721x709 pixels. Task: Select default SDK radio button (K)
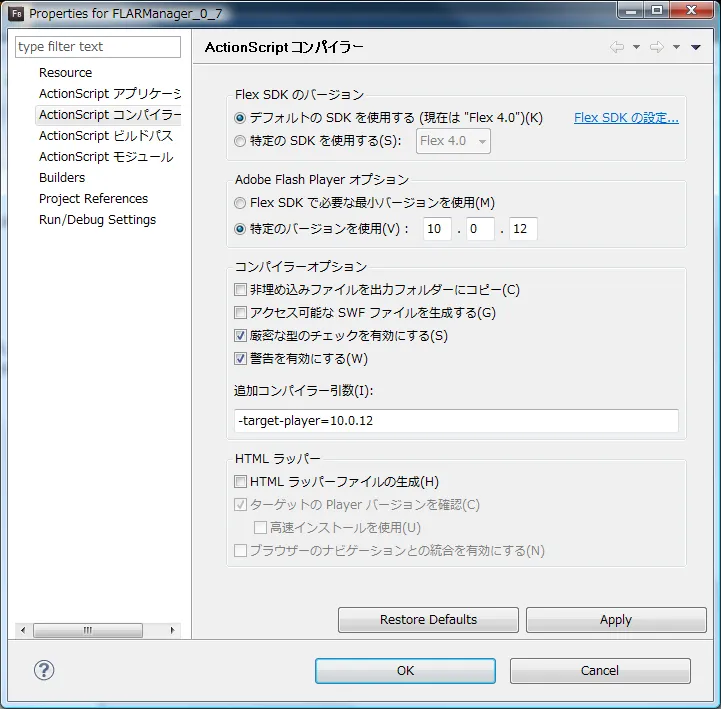(x=240, y=118)
